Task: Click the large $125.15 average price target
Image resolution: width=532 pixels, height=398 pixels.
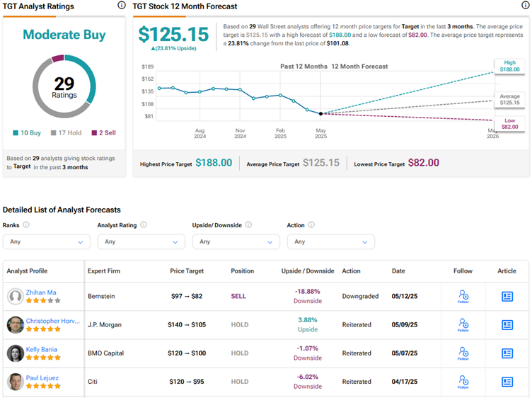Action: click(x=173, y=34)
